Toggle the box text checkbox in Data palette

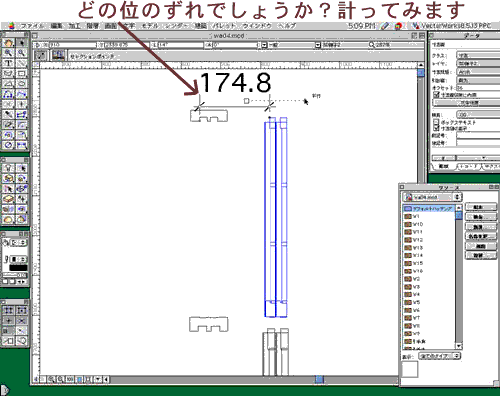tap(436, 122)
